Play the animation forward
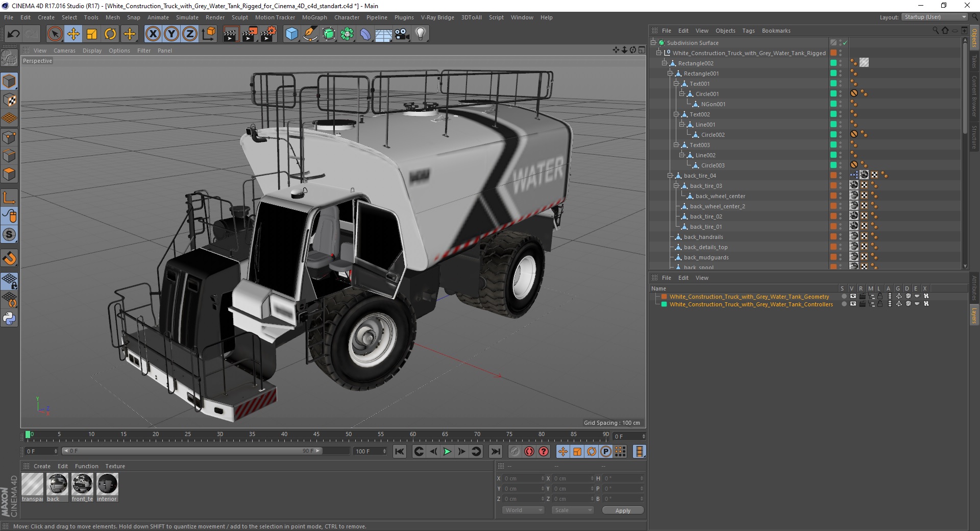Screen dimensions: 980x531 (x=447, y=451)
